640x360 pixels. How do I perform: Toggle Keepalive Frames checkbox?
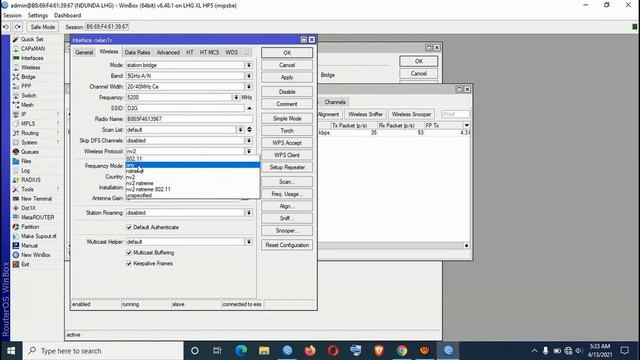pos(129,264)
